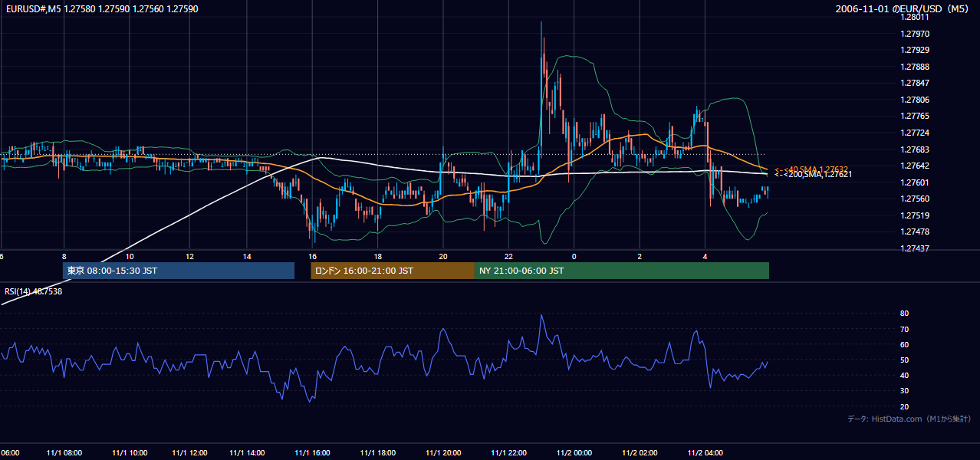The image size is (980, 460).
Task: Click price axis label 1.27642
Action: (x=915, y=166)
